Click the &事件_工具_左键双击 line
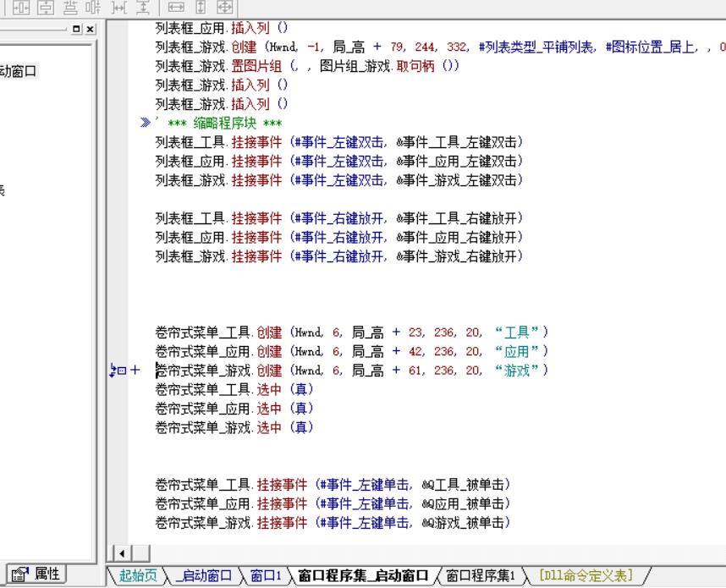This screenshot has height=588, width=726. click(x=339, y=141)
